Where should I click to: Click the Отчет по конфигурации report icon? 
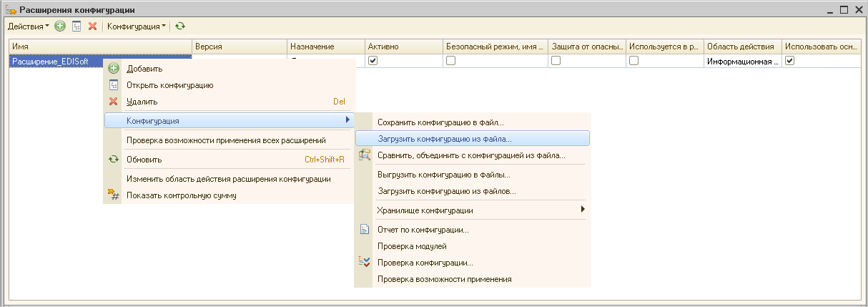point(365,230)
